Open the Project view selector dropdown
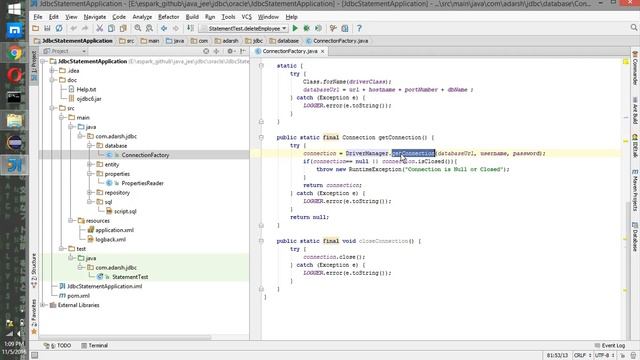Viewport: 640px width, 360px height. [64, 51]
